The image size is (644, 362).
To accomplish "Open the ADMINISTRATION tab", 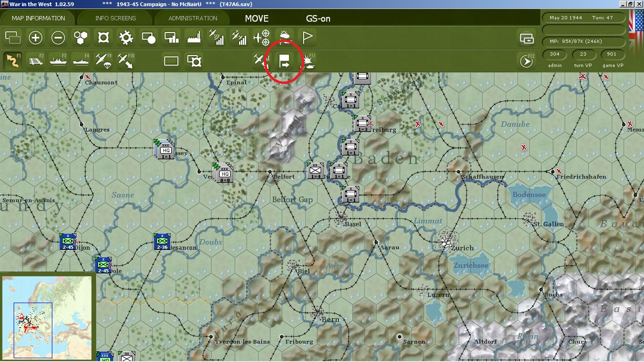I will [193, 18].
